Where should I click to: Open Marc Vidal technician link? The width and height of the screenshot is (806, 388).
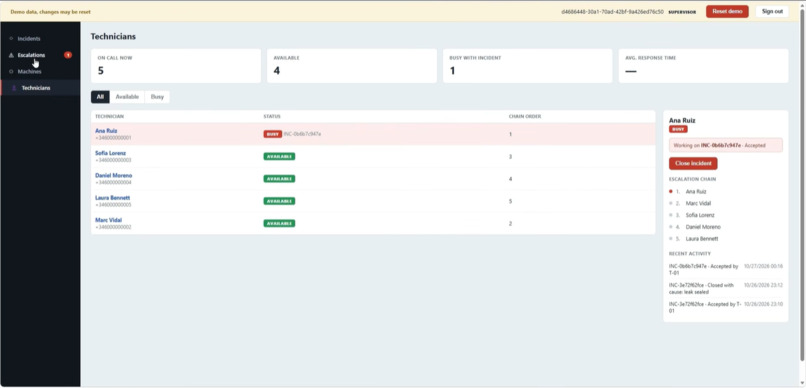click(x=108, y=220)
